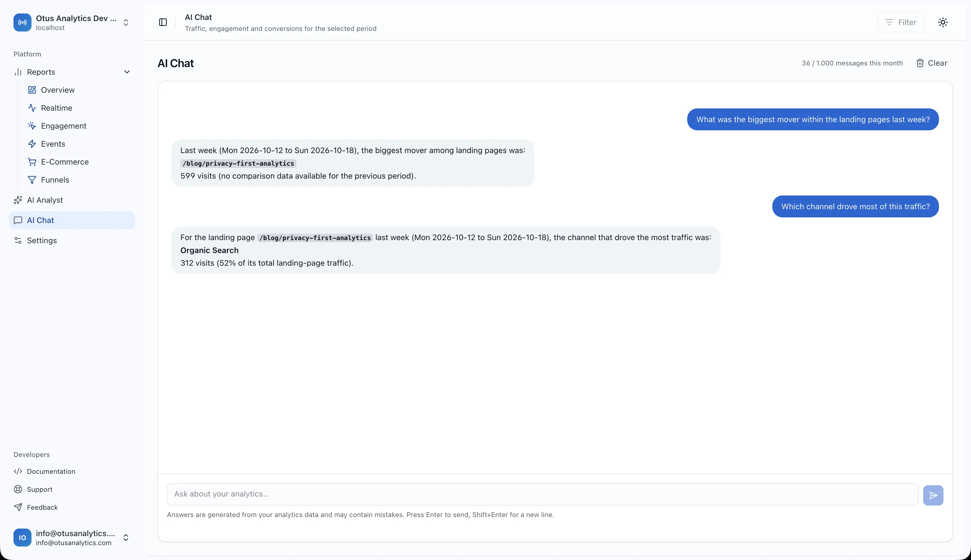Screen dimensions: 971x560
Task: Switch theme with the sun icon
Action: [943, 22]
